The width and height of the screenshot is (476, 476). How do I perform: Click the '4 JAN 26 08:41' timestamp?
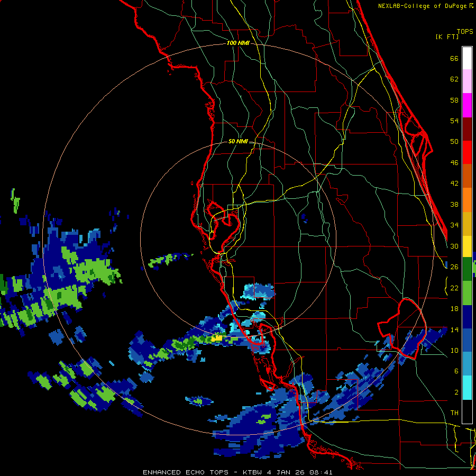[300, 472]
